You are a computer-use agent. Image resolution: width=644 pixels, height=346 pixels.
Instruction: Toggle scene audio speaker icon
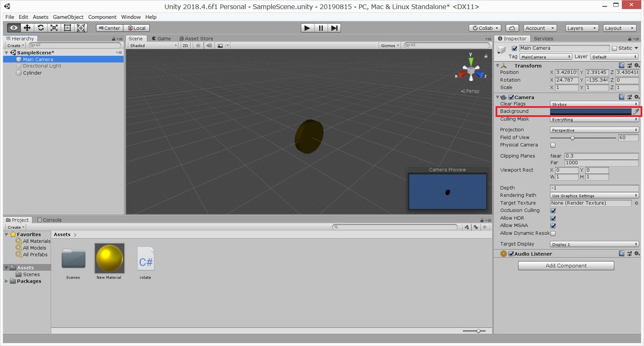209,46
